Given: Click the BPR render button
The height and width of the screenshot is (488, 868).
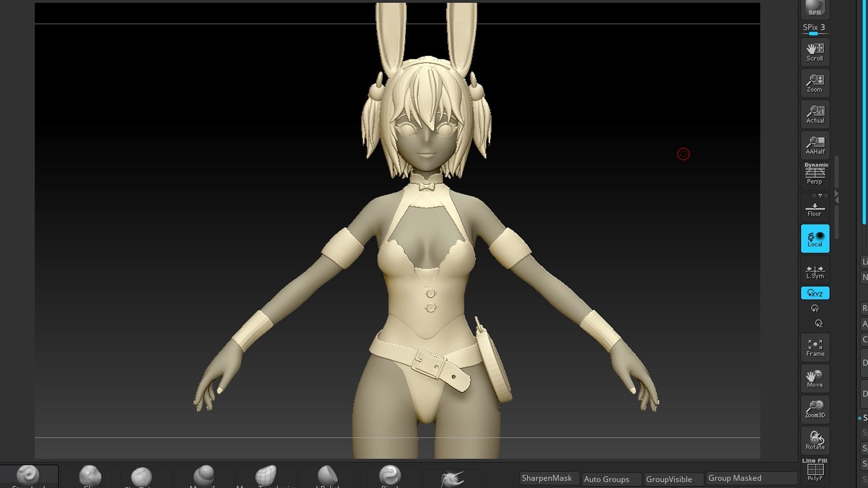Looking at the screenshot, I should pyautogui.click(x=815, y=8).
